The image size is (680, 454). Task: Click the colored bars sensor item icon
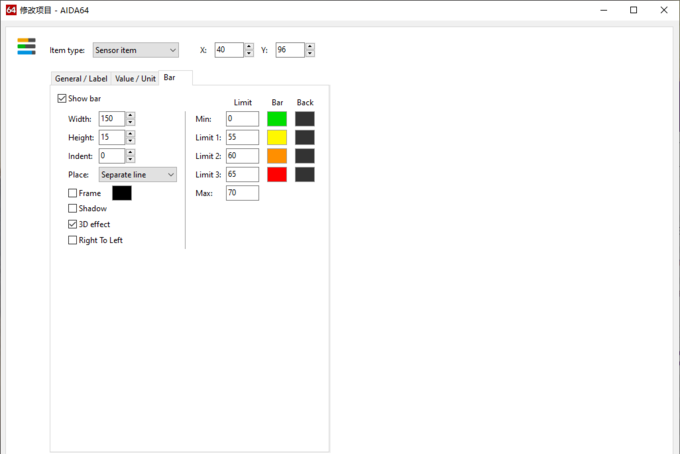[26, 46]
